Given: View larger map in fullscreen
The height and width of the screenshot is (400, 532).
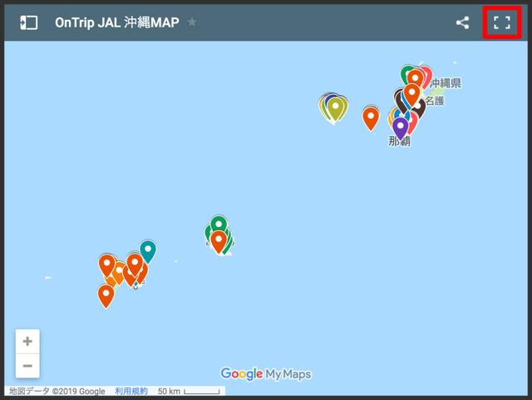Looking at the screenshot, I should [502, 22].
